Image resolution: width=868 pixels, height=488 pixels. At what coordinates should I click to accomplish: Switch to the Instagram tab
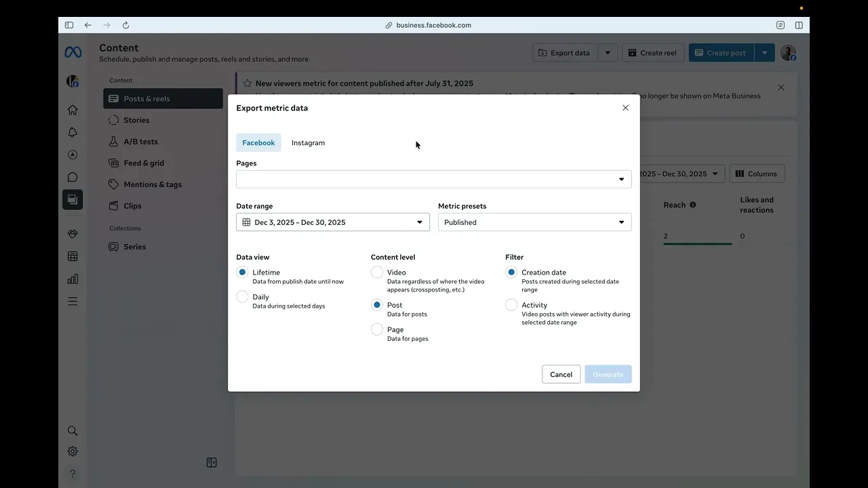[x=309, y=142]
